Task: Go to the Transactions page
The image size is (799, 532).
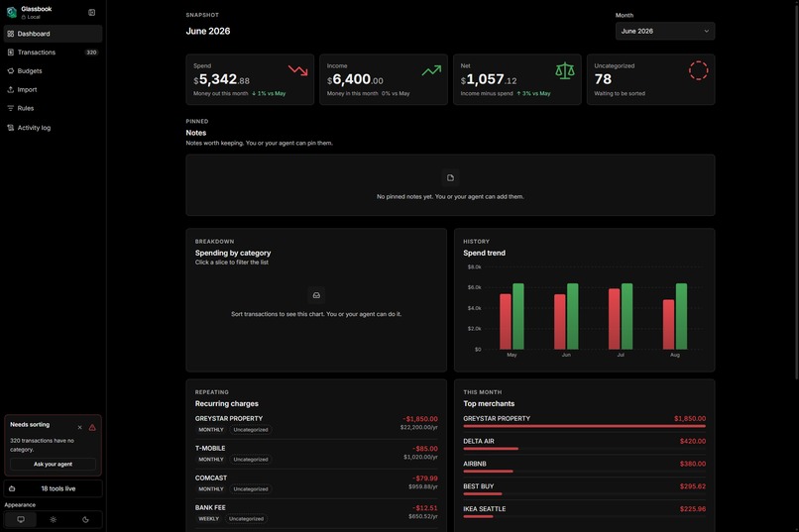Action: click(x=53, y=53)
